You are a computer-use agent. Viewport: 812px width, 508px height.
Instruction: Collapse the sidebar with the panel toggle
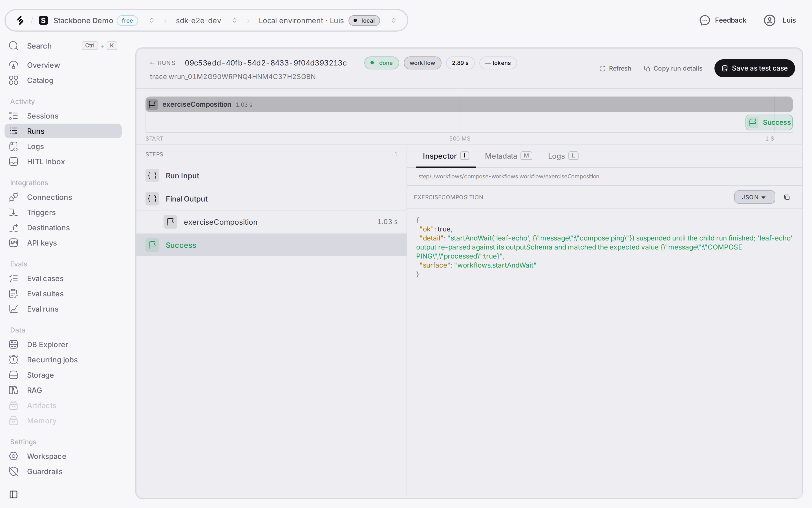[x=14, y=494]
